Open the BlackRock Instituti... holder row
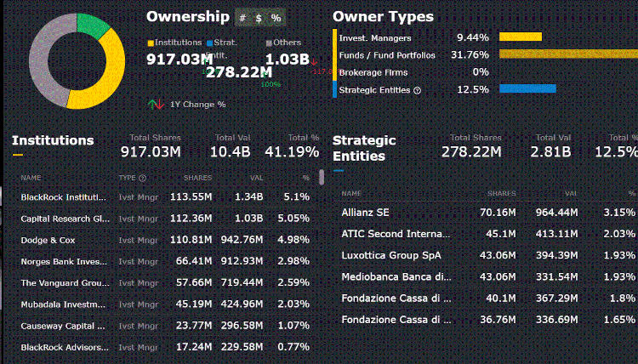This screenshot has width=638, height=364. (x=165, y=197)
